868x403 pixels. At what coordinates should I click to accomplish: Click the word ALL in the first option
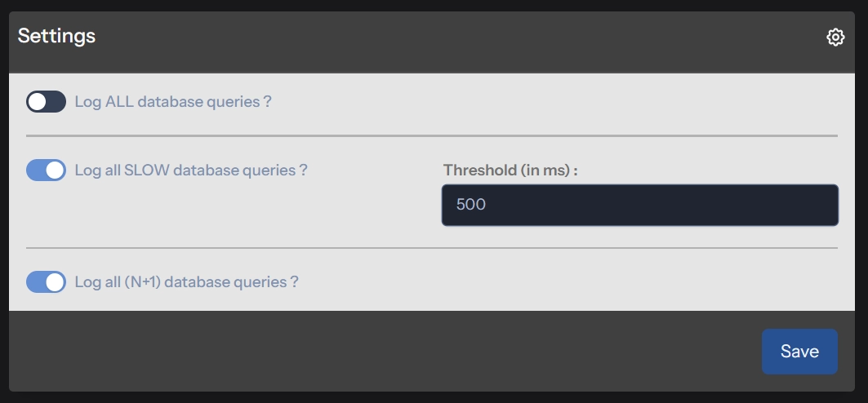[x=120, y=102]
